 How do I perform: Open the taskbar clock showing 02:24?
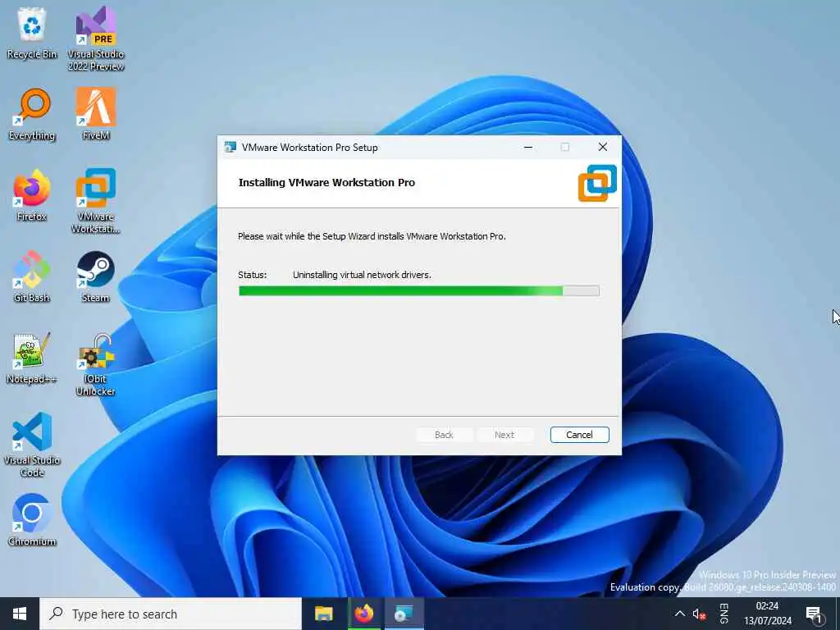tap(767, 614)
